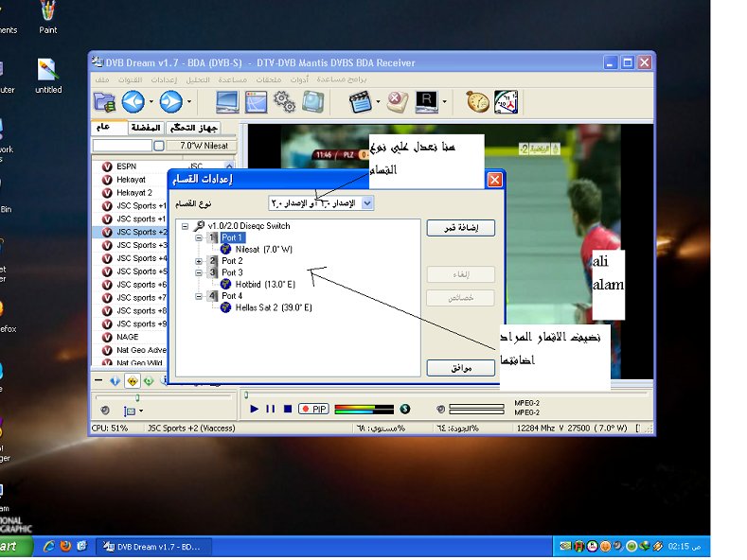Click the clapperboard recording icon

coord(360,102)
